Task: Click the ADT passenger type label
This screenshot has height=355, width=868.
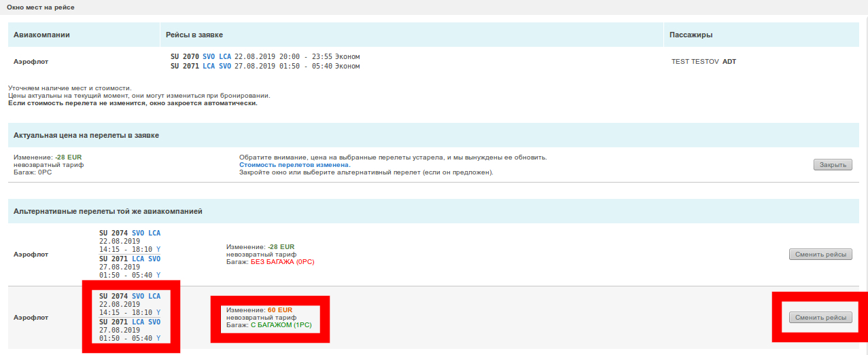Action: (x=729, y=62)
